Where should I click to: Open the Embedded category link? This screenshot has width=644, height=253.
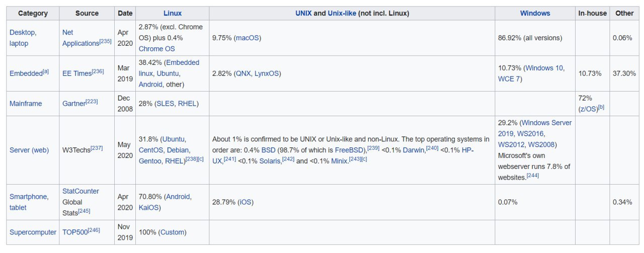pos(26,73)
